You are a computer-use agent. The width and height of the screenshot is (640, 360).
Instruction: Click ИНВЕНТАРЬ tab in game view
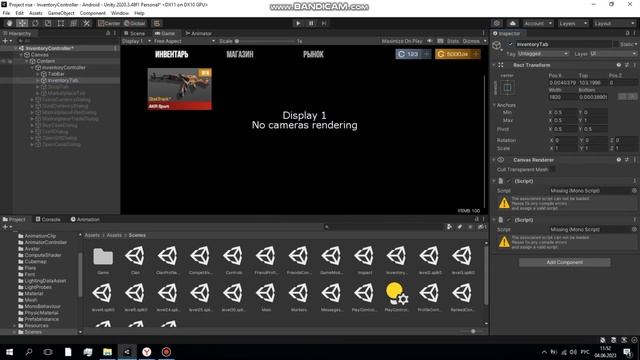(x=171, y=54)
